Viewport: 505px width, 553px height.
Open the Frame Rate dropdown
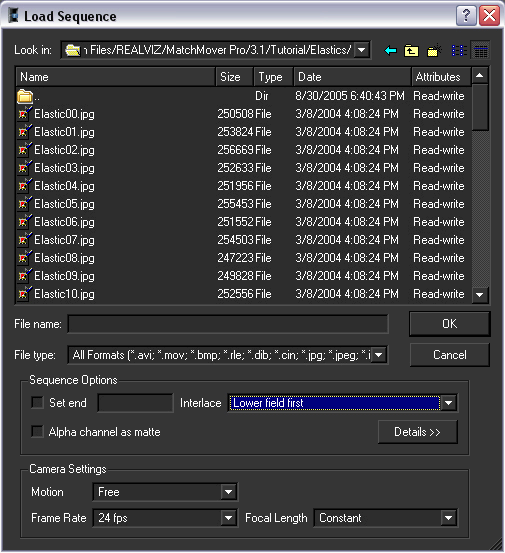[x=229, y=518]
